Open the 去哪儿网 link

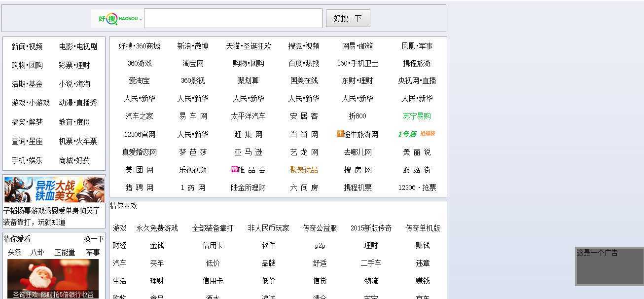coord(358,152)
